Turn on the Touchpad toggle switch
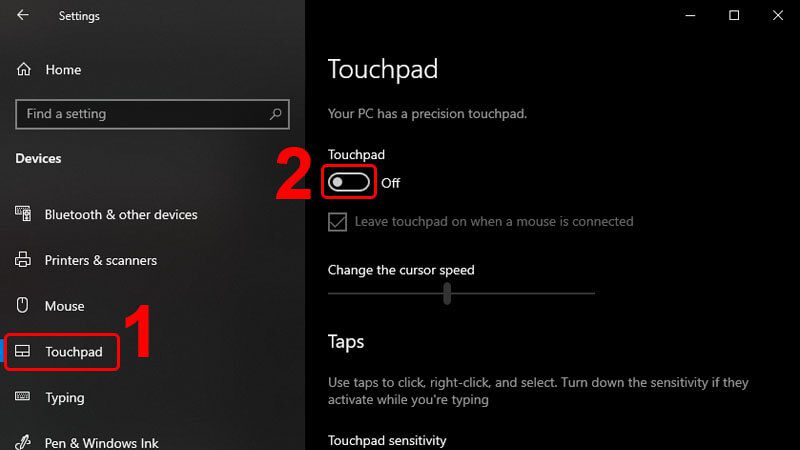Viewport: 800px width, 450px height. 349,182
